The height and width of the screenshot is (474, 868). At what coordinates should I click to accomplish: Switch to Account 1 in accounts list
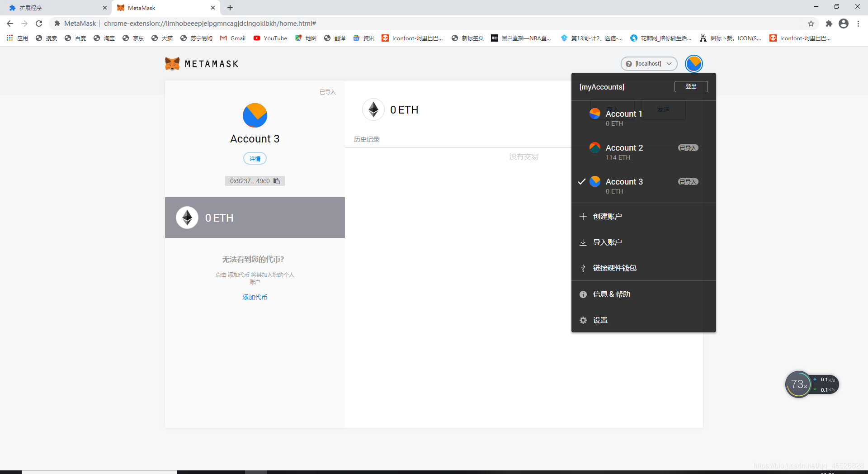643,118
